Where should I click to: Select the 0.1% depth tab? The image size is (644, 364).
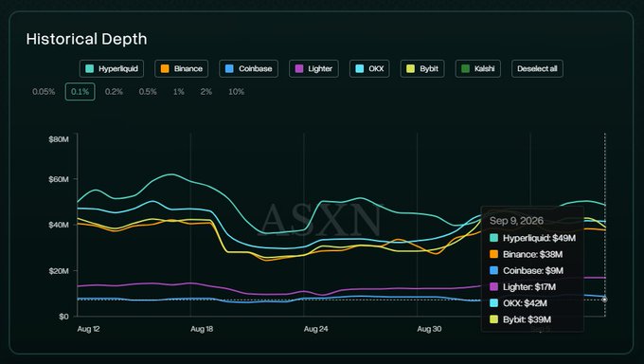coord(80,92)
